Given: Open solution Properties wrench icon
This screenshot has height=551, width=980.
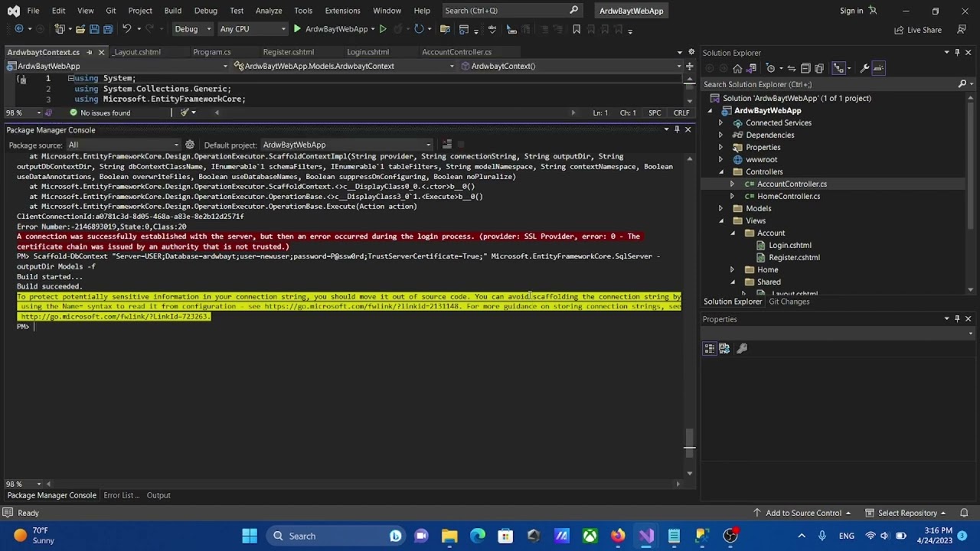Looking at the screenshot, I should (864, 68).
